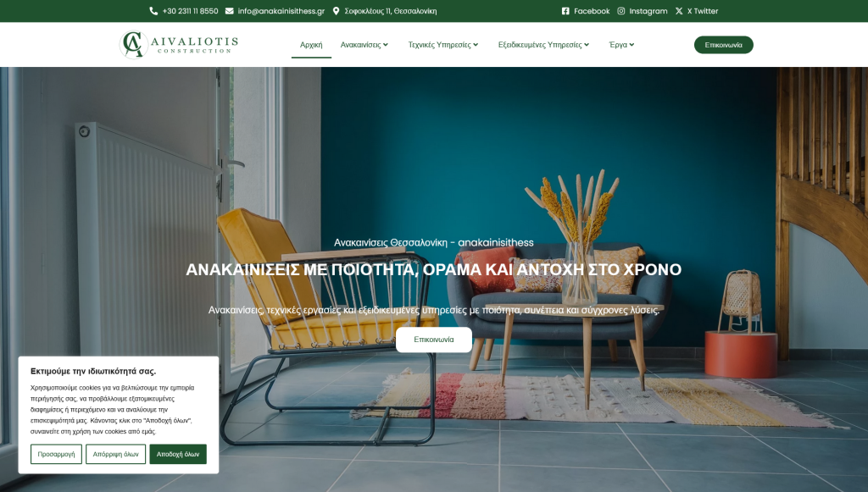The image size is (868, 492).
Task: Click the Aivaliotis Construction logo
Action: tap(179, 44)
